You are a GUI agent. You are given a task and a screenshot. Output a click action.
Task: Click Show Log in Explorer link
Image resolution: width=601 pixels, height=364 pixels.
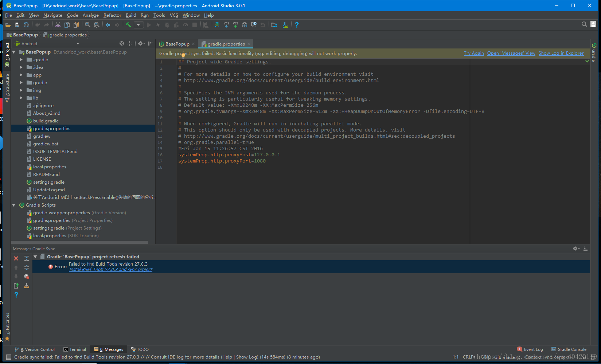point(561,53)
